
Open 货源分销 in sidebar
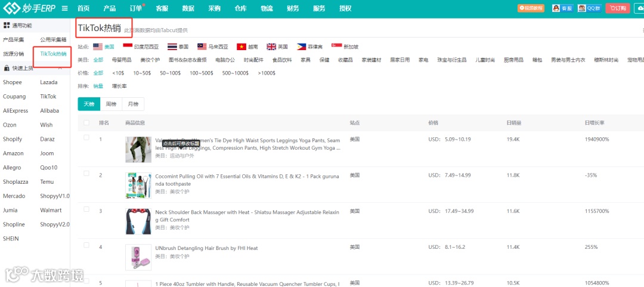pos(13,54)
